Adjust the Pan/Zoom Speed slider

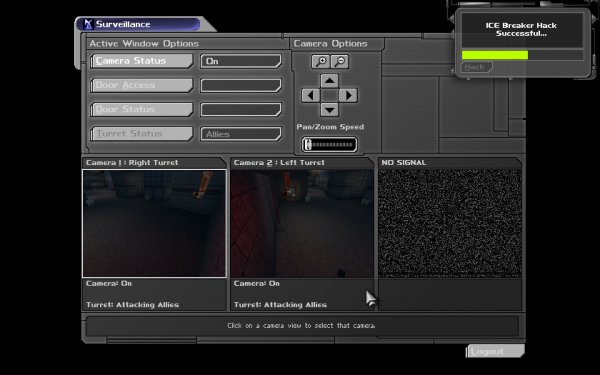tap(329, 145)
